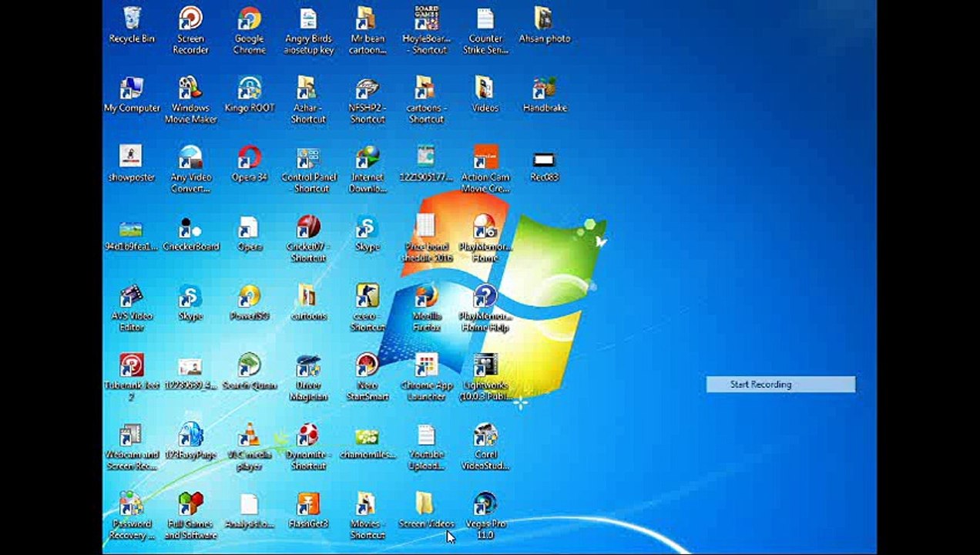Open the Movies - Shortcut folder
Screen dimensions: 980x555
(367, 516)
